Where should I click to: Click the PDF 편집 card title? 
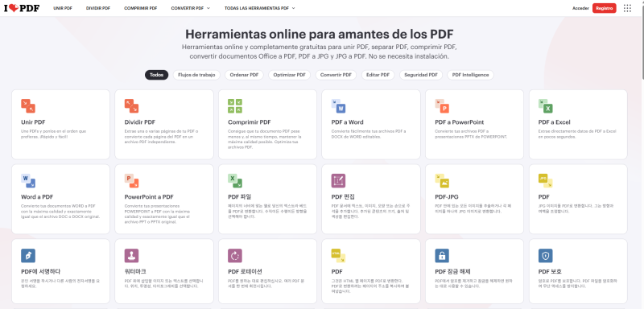coord(343,197)
